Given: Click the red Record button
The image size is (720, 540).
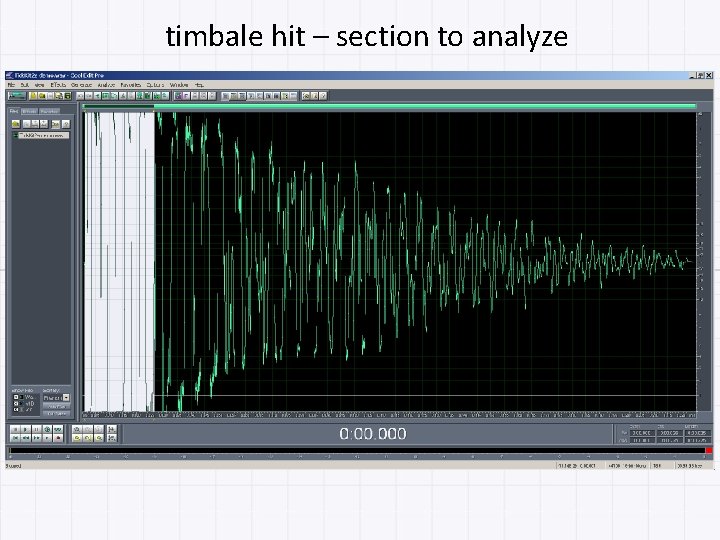Looking at the screenshot, I should click(x=58, y=438).
